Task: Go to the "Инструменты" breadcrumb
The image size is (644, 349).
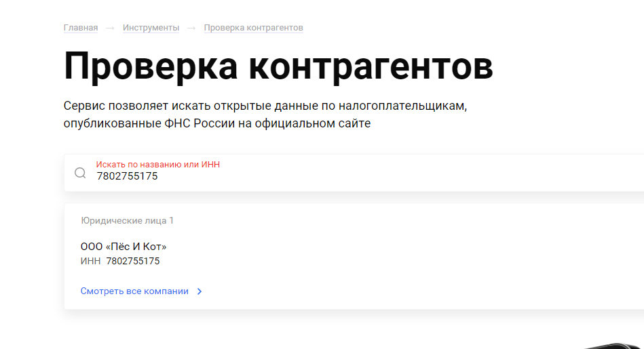Action: 151,28
